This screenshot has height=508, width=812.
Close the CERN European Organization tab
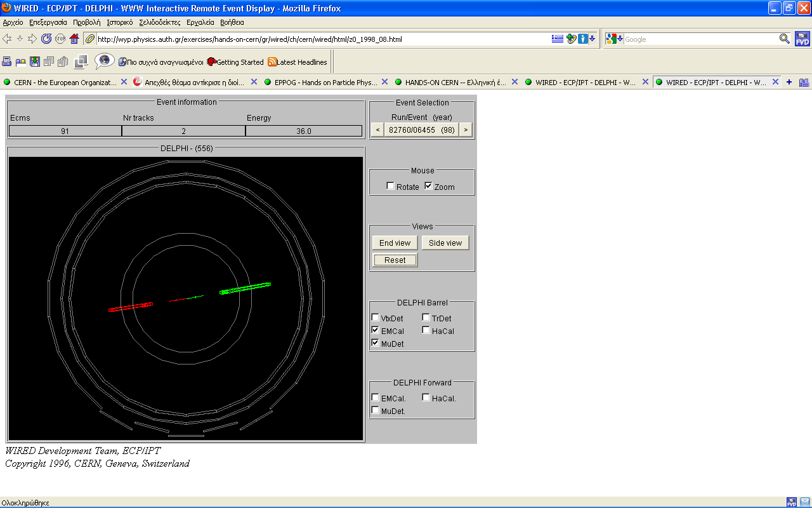[x=124, y=82]
